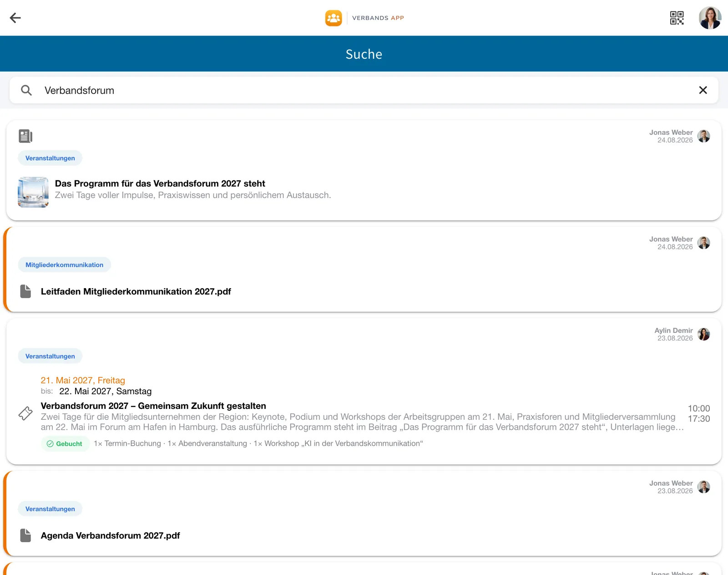Click date '21. Mai 2027, Freitag'
Image resolution: width=728 pixels, height=575 pixels.
83,380
